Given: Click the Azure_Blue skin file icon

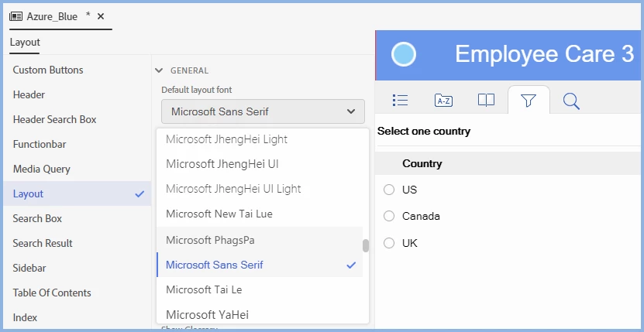Looking at the screenshot, I should 15,16.
